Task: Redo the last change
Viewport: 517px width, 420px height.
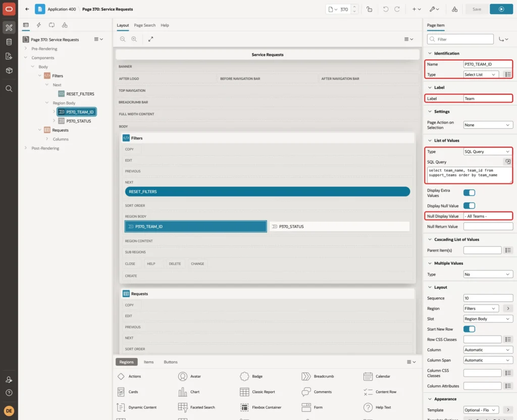Action: (397, 9)
